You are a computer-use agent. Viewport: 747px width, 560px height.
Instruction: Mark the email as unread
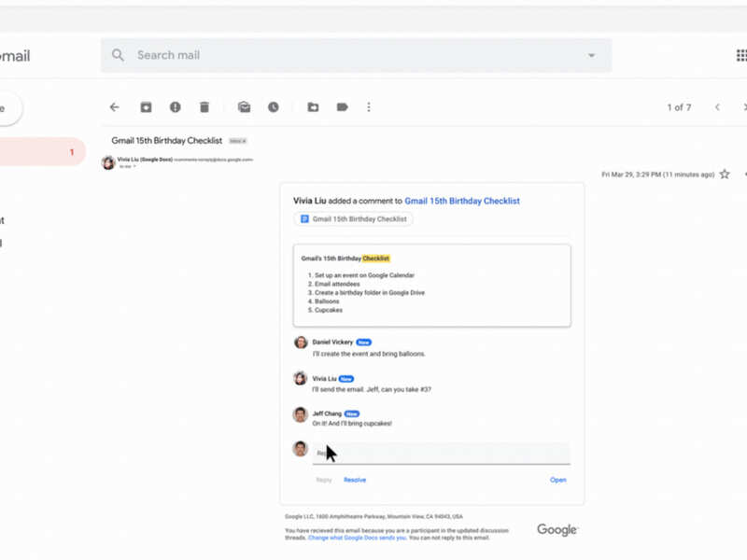coord(244,107)
